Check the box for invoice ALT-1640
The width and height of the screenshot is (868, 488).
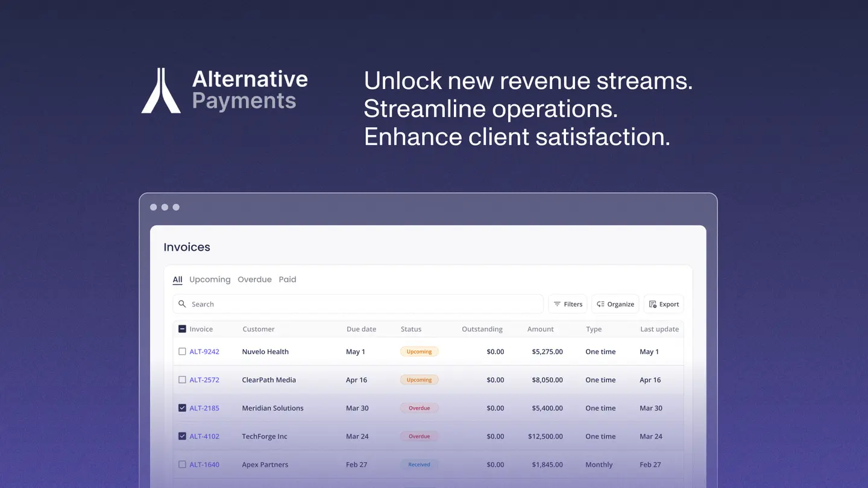(182, 465)
